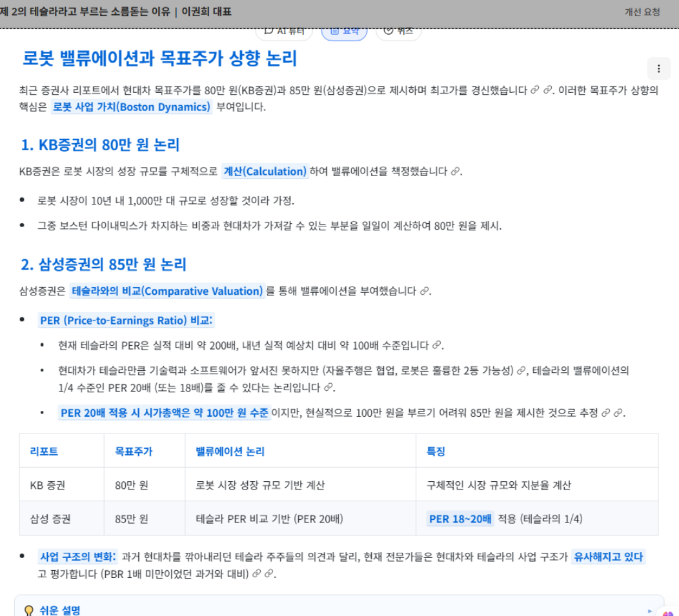Click second link icon after '추정'
The height and width of the screenshot is (616, 679).
(618, 413)
